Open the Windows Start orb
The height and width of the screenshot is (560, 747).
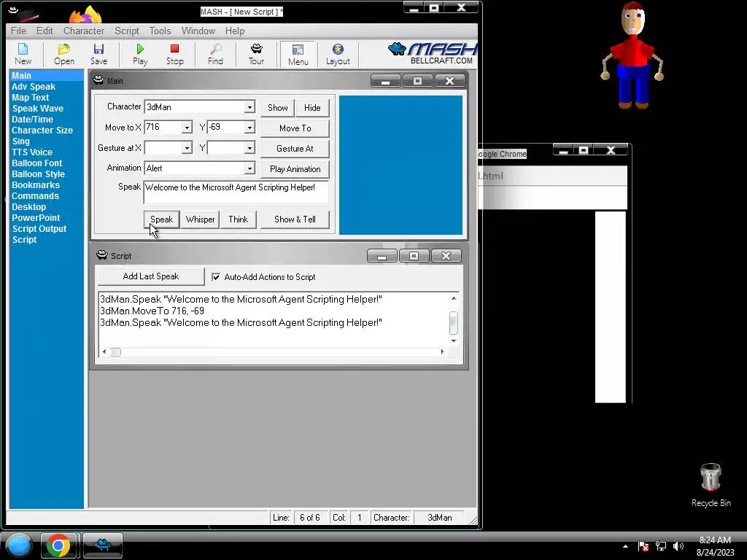tap(18, 545)
